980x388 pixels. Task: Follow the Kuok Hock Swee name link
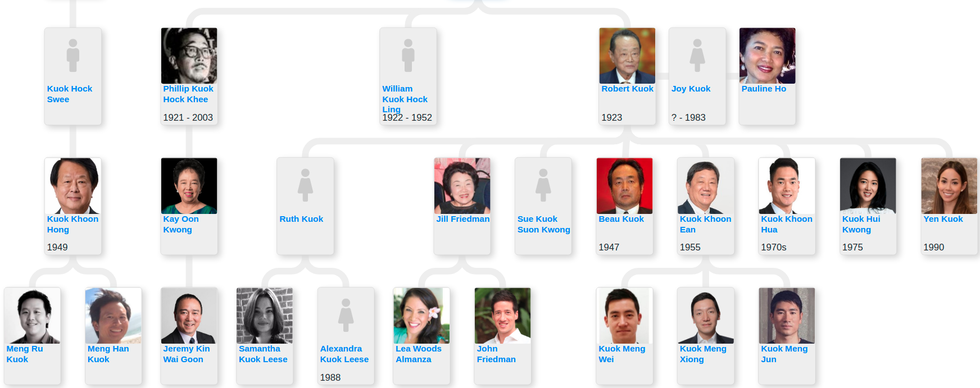coord(70,94)
